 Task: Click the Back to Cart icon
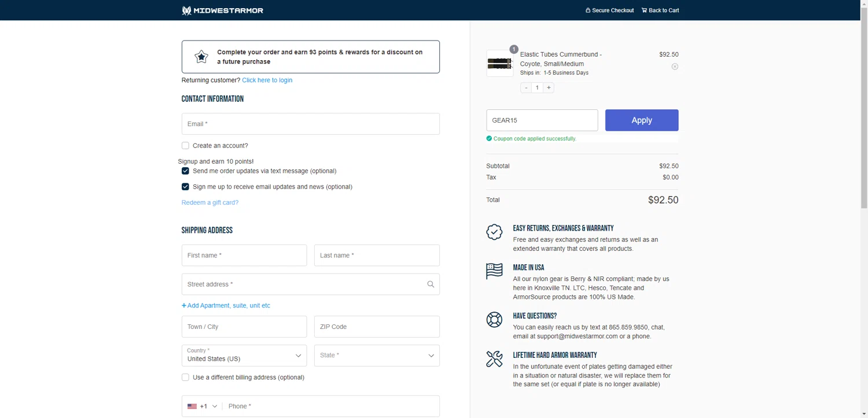pos(644,10)
